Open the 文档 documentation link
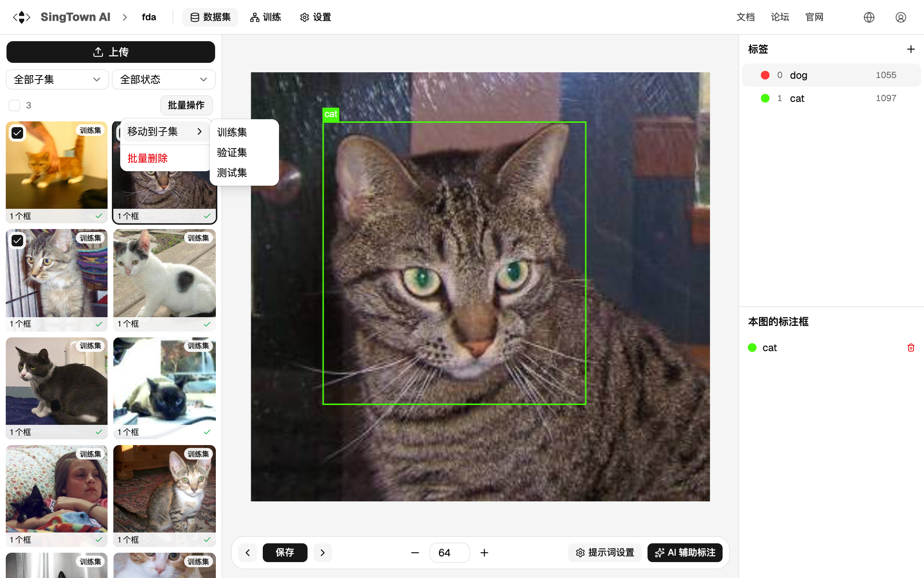This screenshot has height=578, width=924. 745,17
